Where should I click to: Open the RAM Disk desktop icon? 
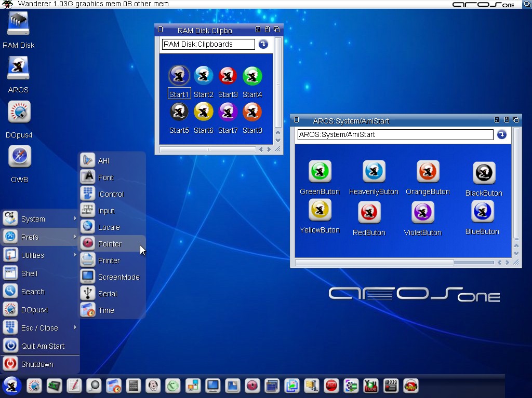18,24
